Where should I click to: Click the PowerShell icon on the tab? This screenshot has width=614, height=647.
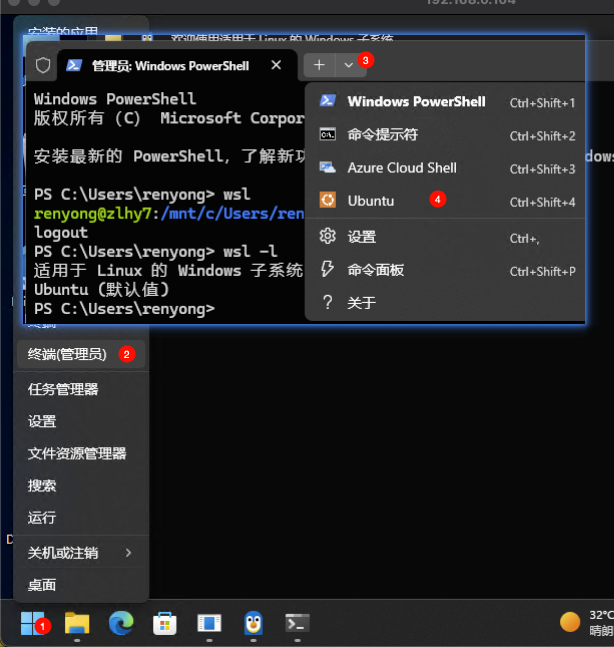pyautogui.click(x=74, y=65)
